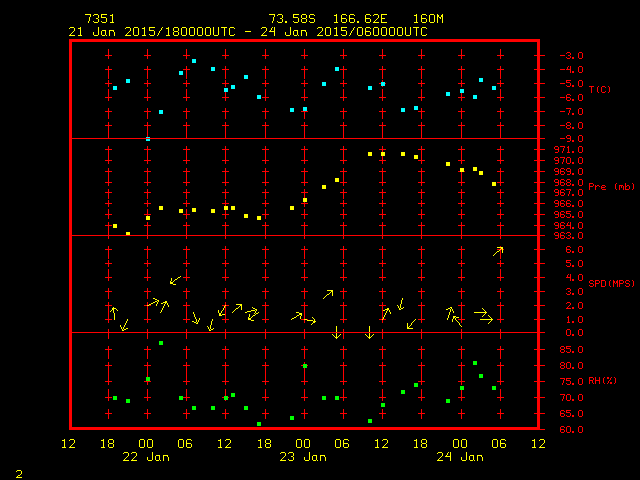Click the 65.0 humidity tick value
The image size is (640, 480).
571,414
